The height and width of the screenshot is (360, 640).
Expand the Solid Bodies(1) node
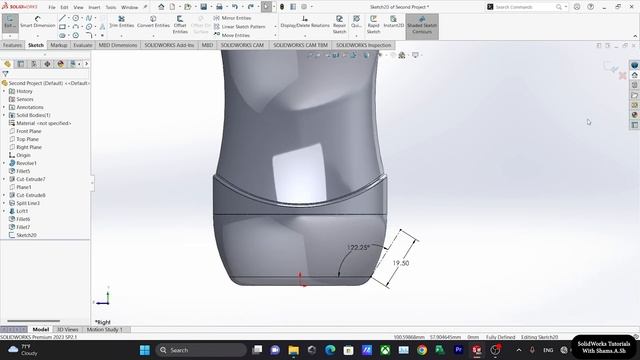[4, 115]
